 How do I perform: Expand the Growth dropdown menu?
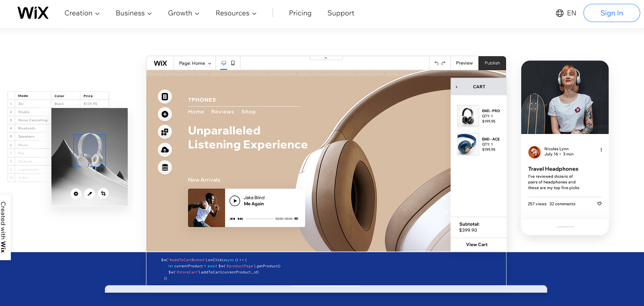coord(183,13)
